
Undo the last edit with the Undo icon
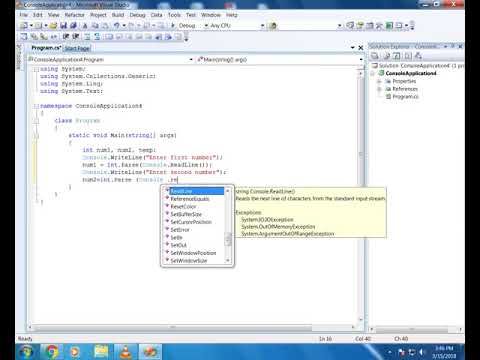(116, 25)
